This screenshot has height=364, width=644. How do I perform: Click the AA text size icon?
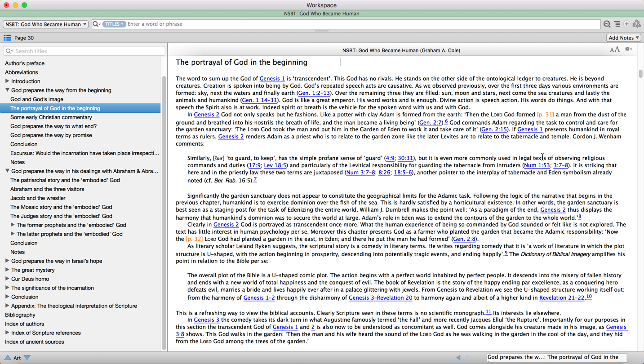[614, 50]
